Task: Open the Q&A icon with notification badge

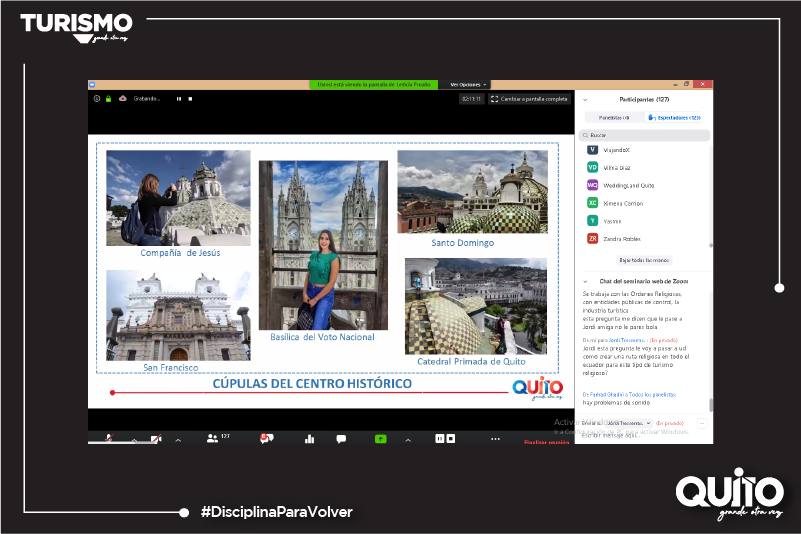Action: click(265, 438)
